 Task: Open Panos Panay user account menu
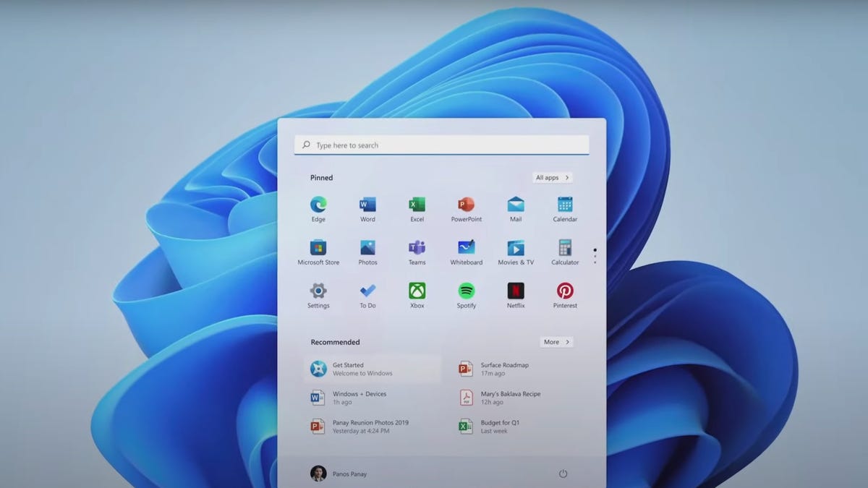point(339,474)
